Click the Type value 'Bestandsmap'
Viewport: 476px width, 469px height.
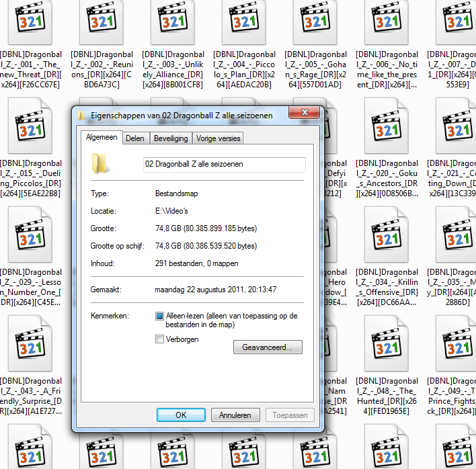point(176,194)
